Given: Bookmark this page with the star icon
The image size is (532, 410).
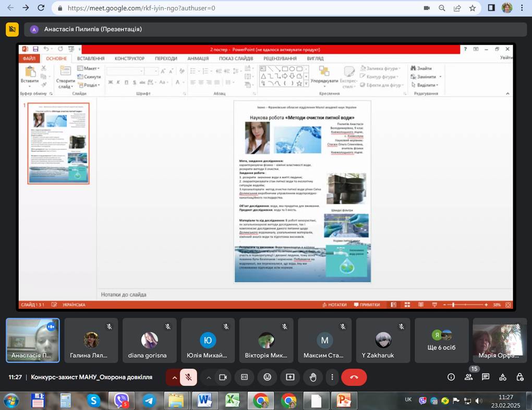Looking at the screenshot, I should point(472,8).
